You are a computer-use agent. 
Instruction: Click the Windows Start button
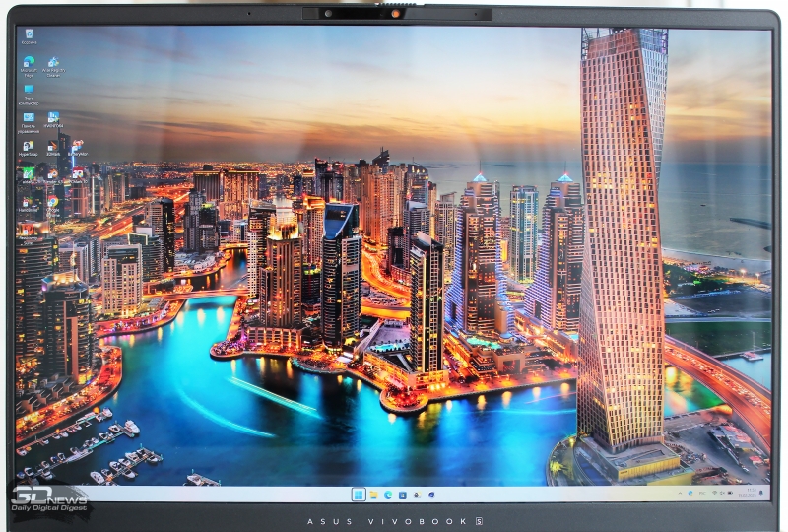358,493
